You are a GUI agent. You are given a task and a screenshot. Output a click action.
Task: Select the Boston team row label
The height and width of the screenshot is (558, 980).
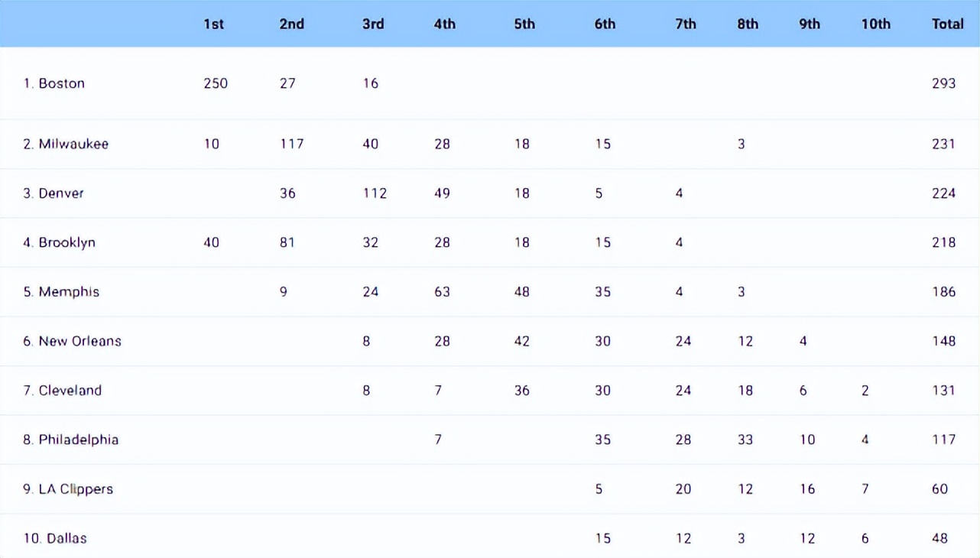[54, 83]
